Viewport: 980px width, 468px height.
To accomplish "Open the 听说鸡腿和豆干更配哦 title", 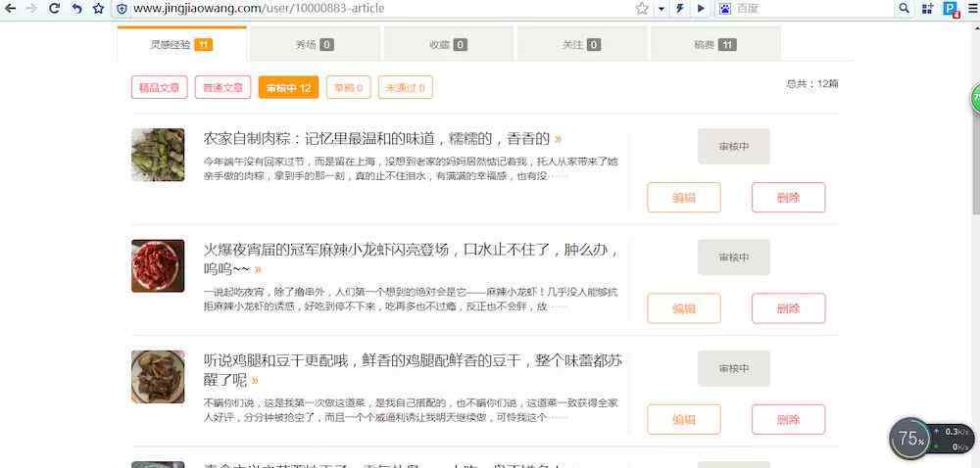I will click(413, 370).
